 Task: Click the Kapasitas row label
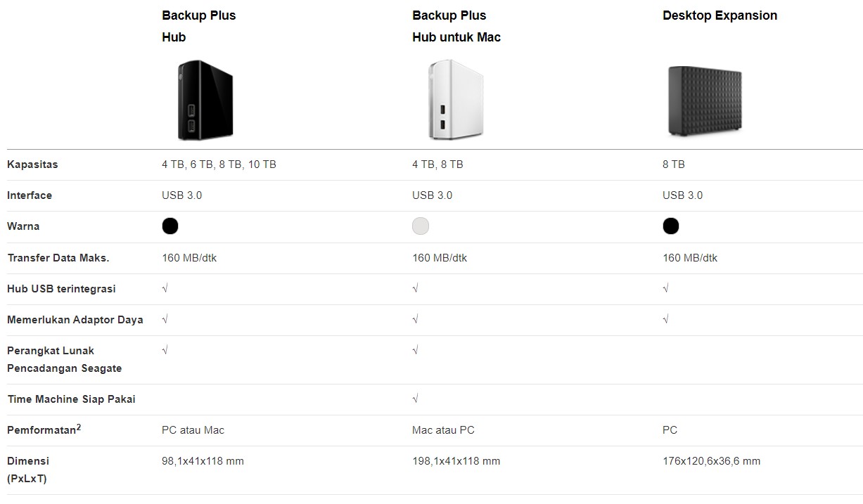(x=32, y=164)
